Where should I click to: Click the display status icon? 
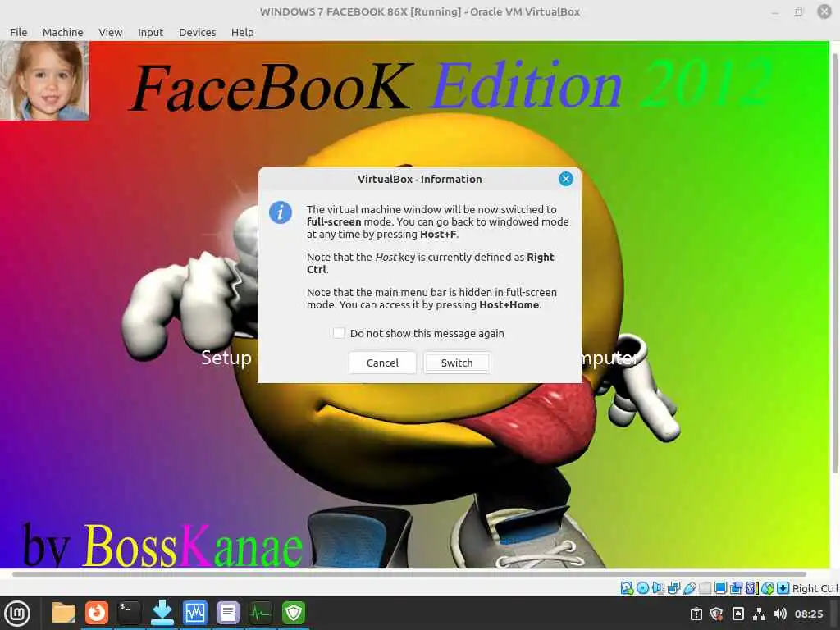(x=720, y=588)
